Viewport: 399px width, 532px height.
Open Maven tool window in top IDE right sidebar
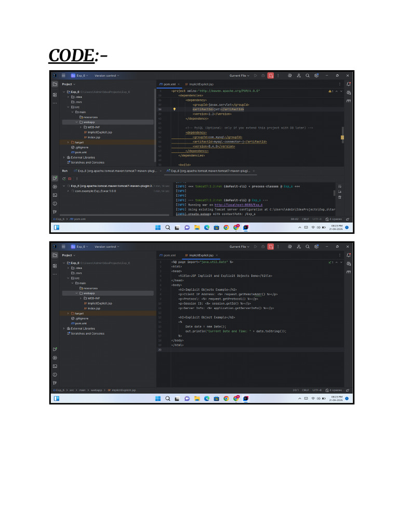[349, 101]
